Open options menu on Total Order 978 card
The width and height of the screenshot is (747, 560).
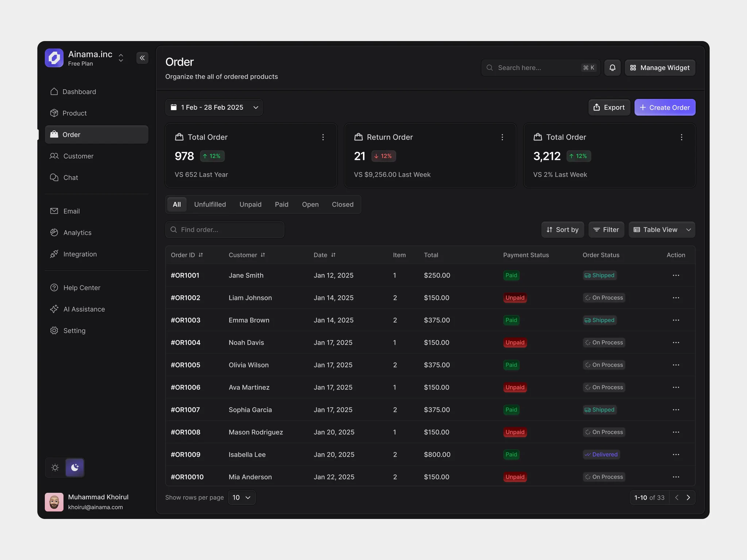(x=323, y=137)
